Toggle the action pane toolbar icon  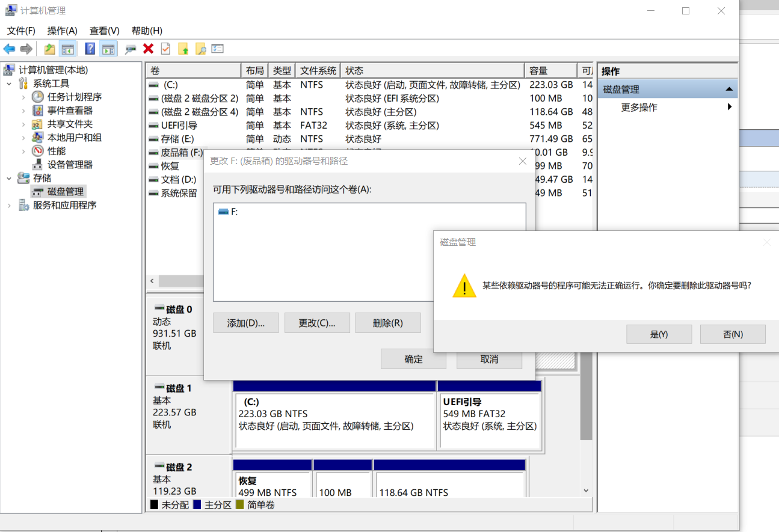pos(109,49)
